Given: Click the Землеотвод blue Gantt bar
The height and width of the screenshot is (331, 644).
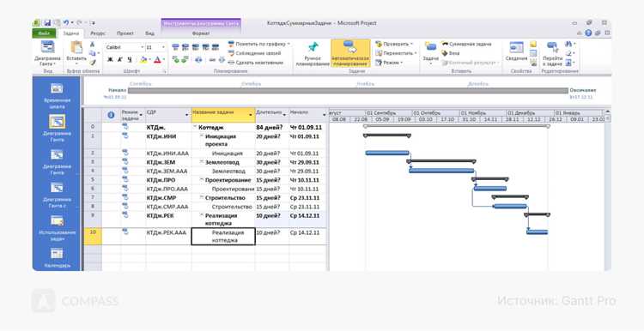Looking at the screenshot, I should 441,171.
